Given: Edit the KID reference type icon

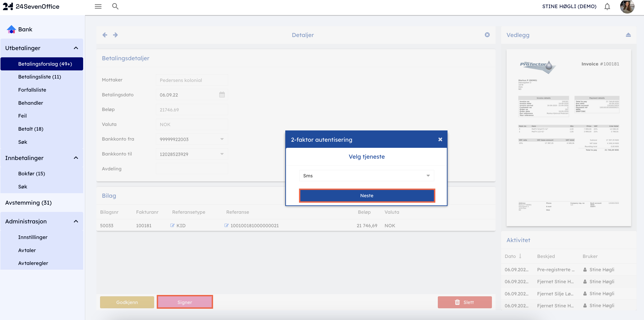Looking at the screenshot, I should point(172,225).
